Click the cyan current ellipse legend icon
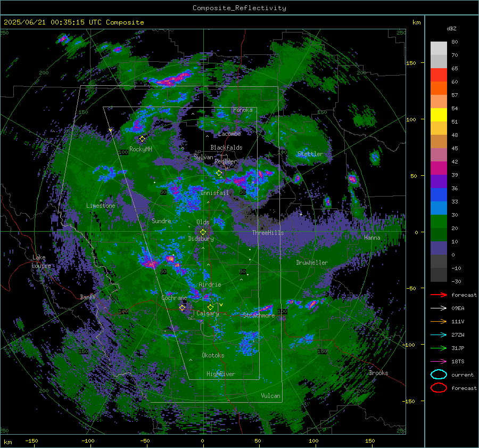The height and width of the screenshot is (448, 479). 439,374
